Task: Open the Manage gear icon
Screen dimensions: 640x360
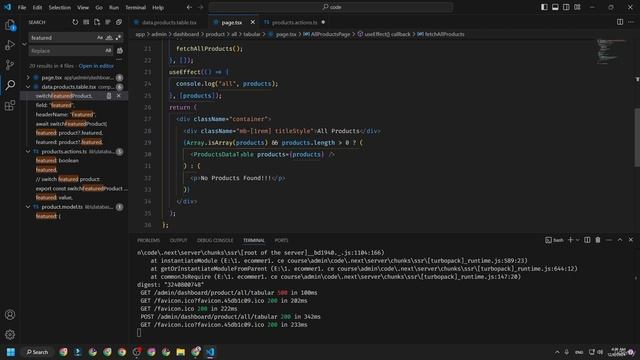Action: [10, 335]
